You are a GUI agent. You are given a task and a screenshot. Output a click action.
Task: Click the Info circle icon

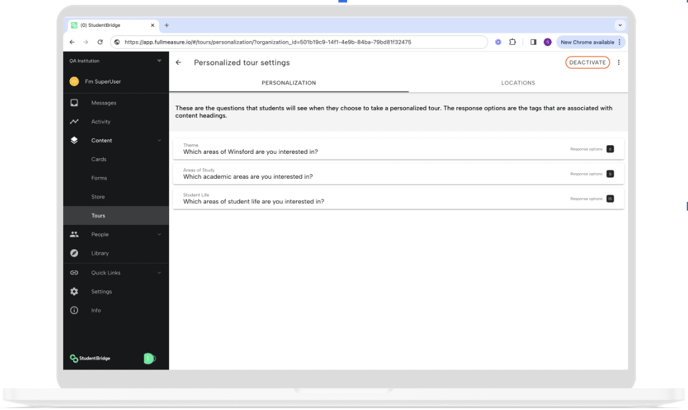pos(74,310)
